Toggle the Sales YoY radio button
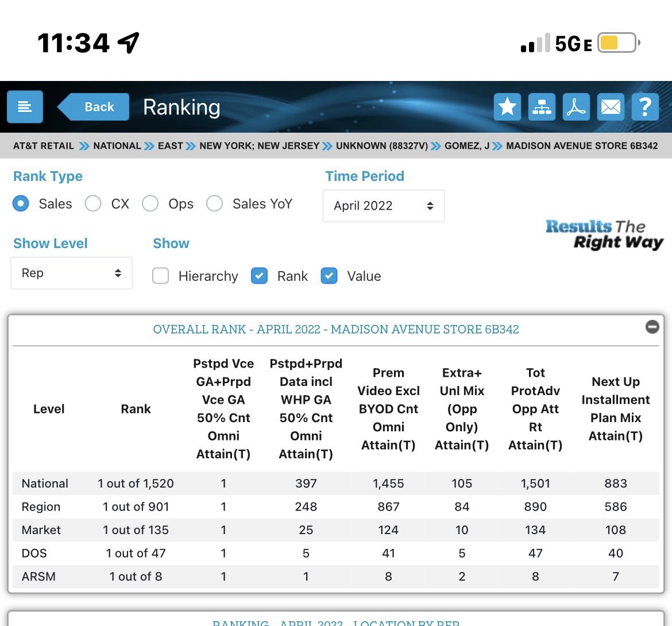Image resolution: width=672 pixels, height=626 pixels. click(x=215, y=204)
